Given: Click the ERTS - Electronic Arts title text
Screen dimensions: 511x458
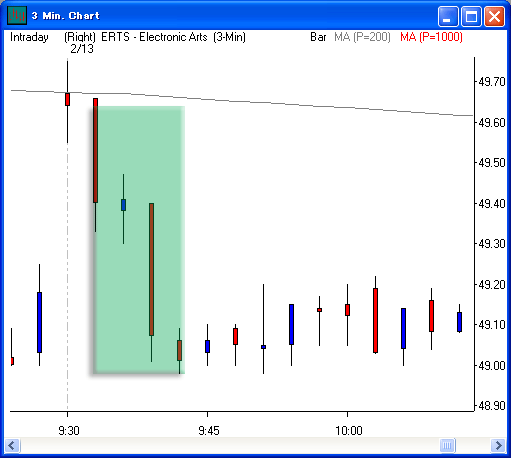Looking at the screenshot, I should [x=154, y=37].
